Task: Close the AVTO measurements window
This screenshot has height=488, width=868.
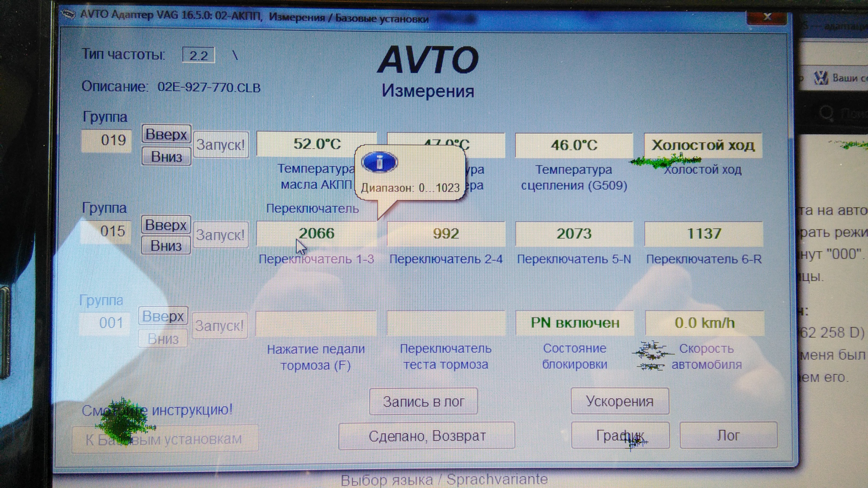Action: click(767, 16)
